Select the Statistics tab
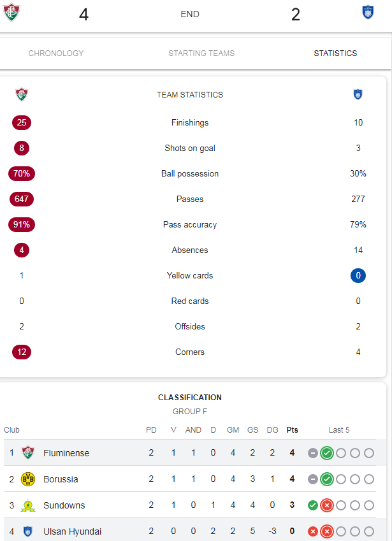Screen dimensions: 392x541 point(335,53)
